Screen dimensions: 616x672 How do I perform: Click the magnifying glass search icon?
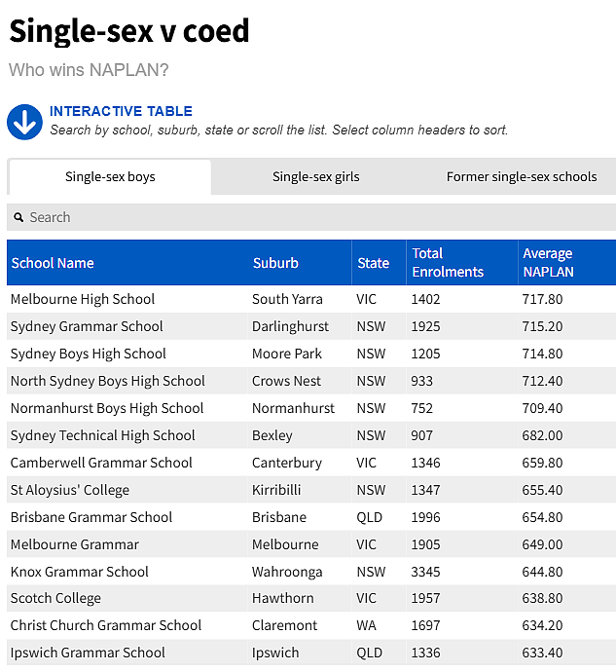point(18,217)
